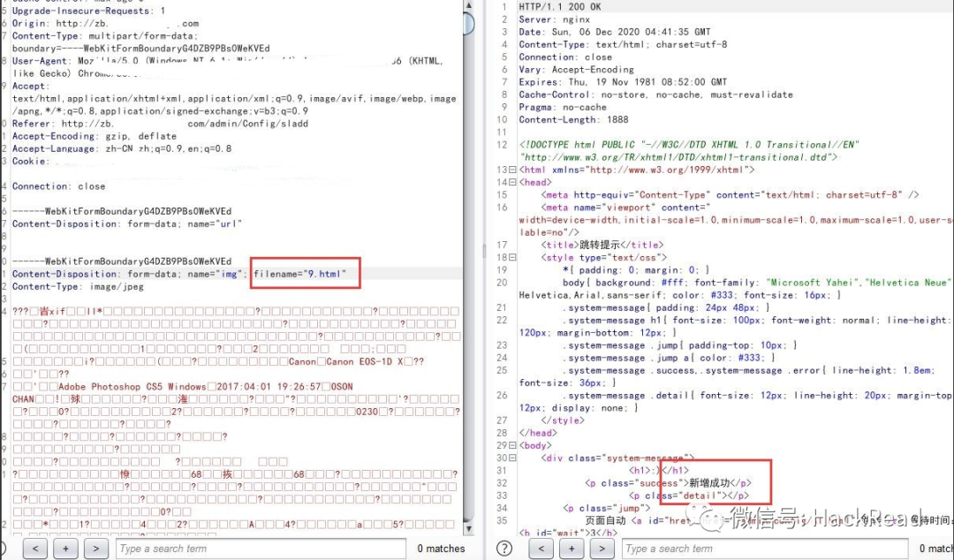Click the <title>跳转提示</title> line
The height and width of the screenshot is (560, 954).
click(x=602, y=245)
